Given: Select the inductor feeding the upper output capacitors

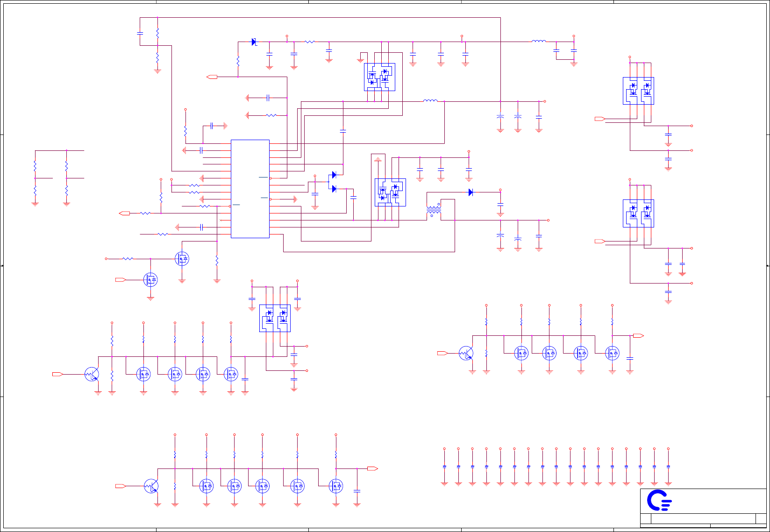Looking at the screenshot, I should pyautogui.click(x=430, y=101).
